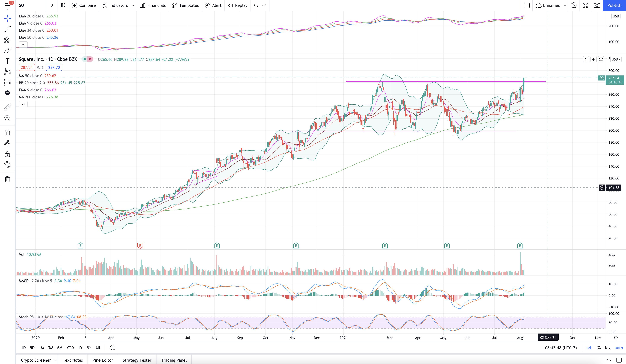
Task: Click the Publish button
Action: coord(614,5)
